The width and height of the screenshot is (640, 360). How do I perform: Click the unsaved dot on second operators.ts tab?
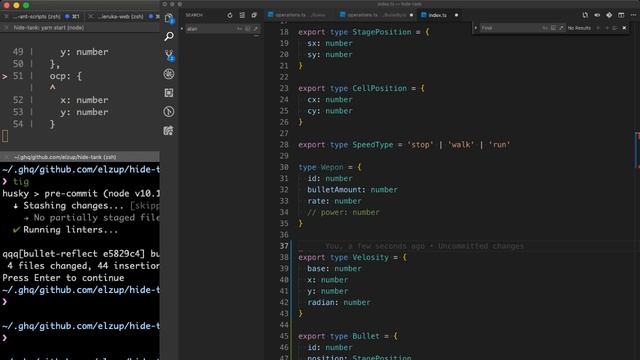point(411,15)
